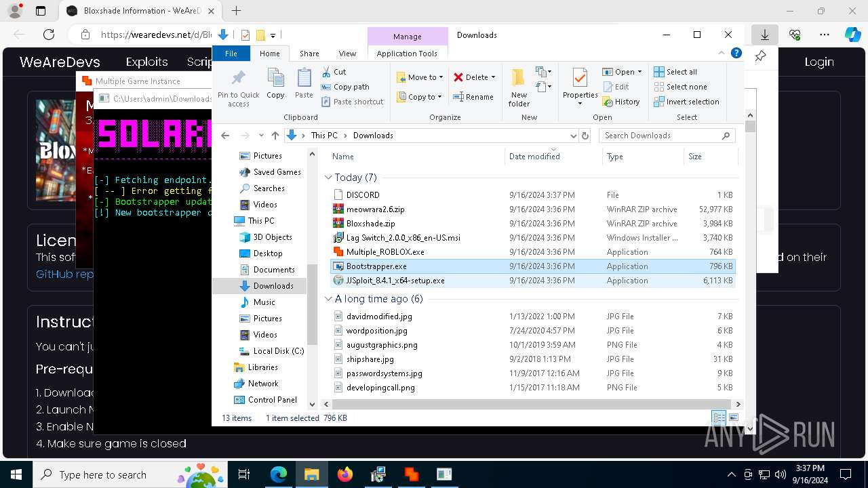Screen dimensions: 868x488
Task: Open the Copy to dropdown
Action: click(x=420, y=97)
